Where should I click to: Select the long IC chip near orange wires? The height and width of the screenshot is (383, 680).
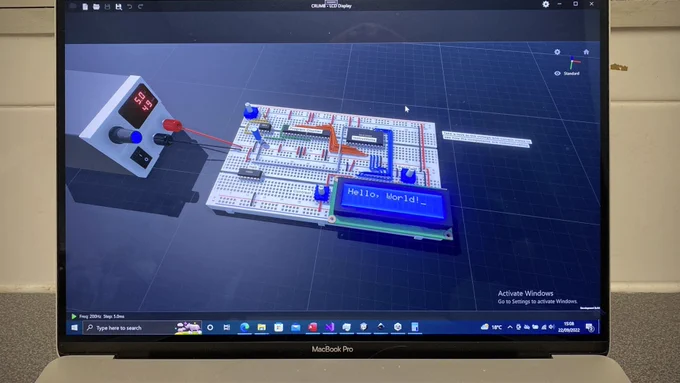(307, 131)
